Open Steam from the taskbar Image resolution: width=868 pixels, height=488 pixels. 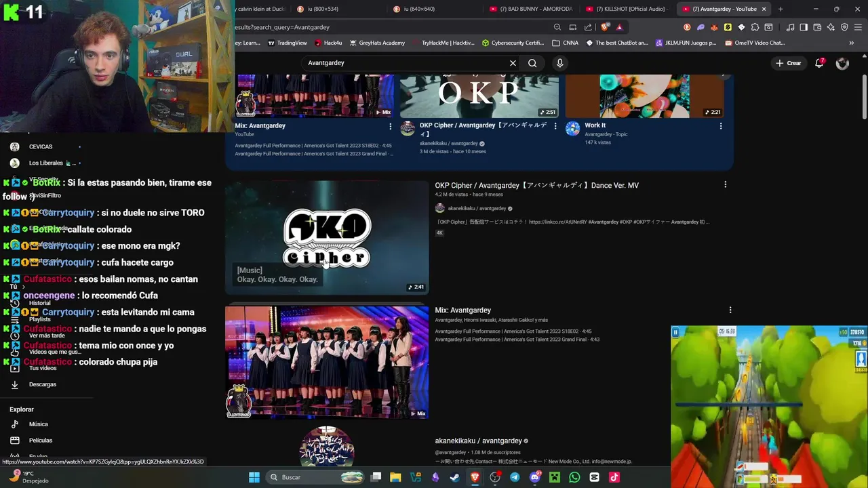[455, 477]
